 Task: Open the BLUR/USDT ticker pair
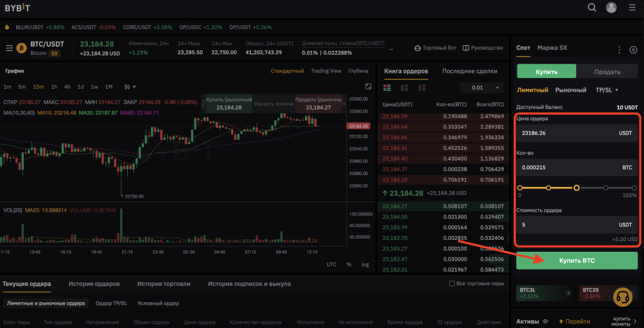coord(40,27)
